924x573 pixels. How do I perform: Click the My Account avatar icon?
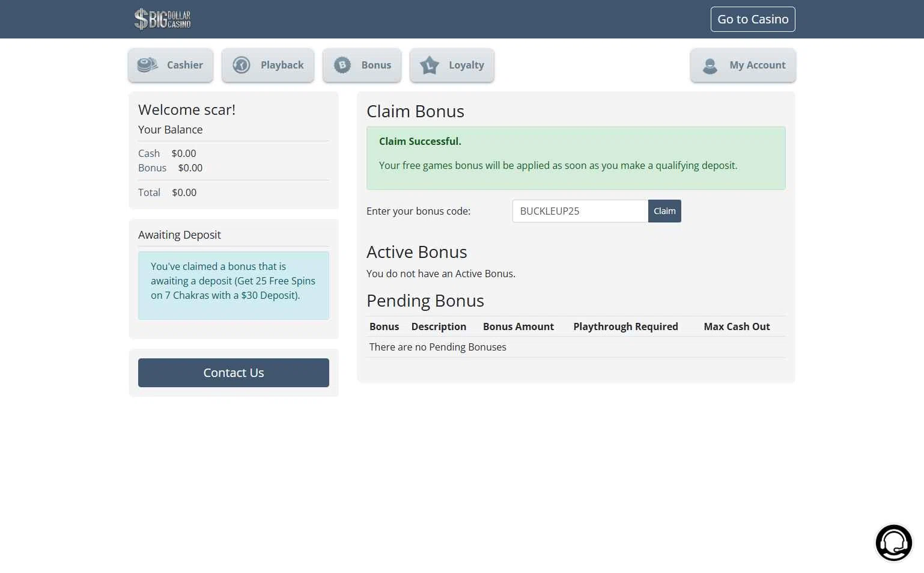click(710, 66)
